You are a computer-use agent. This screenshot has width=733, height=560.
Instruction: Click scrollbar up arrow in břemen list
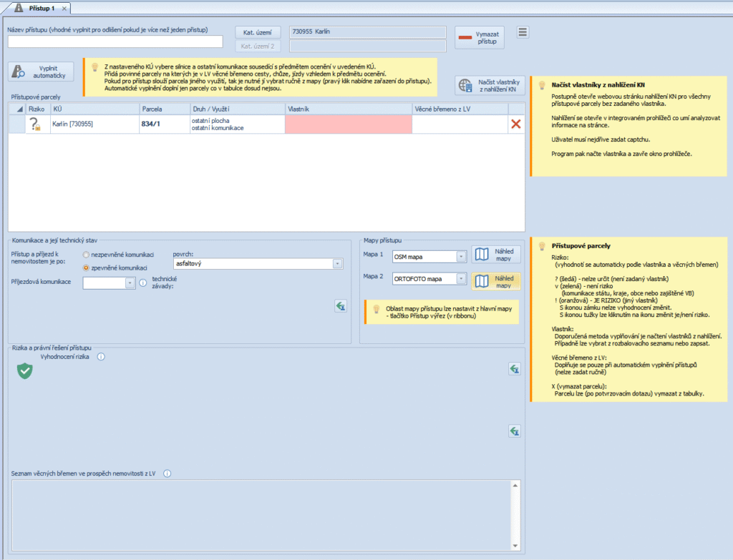point(515,486)
